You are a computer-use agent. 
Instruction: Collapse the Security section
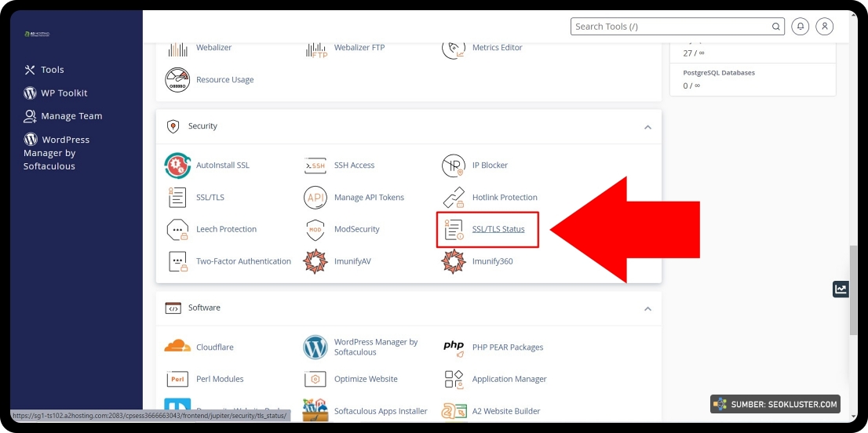(x=647, y=127)
